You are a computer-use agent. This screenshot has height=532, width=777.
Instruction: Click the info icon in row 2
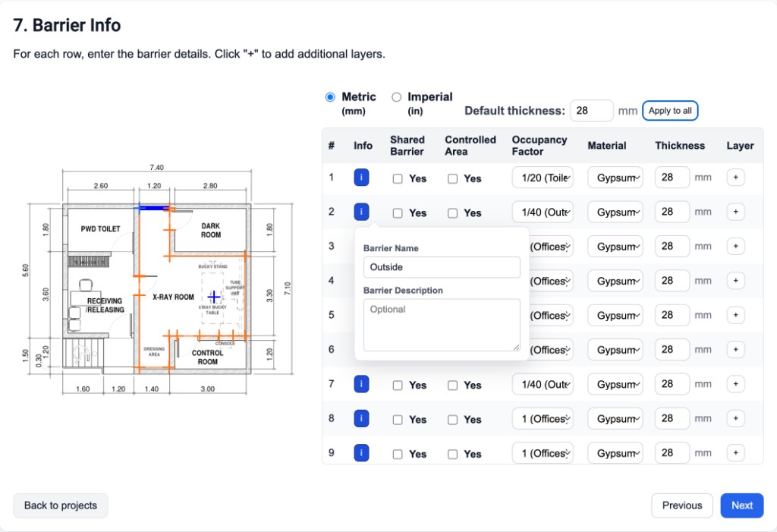click(361, 212)
